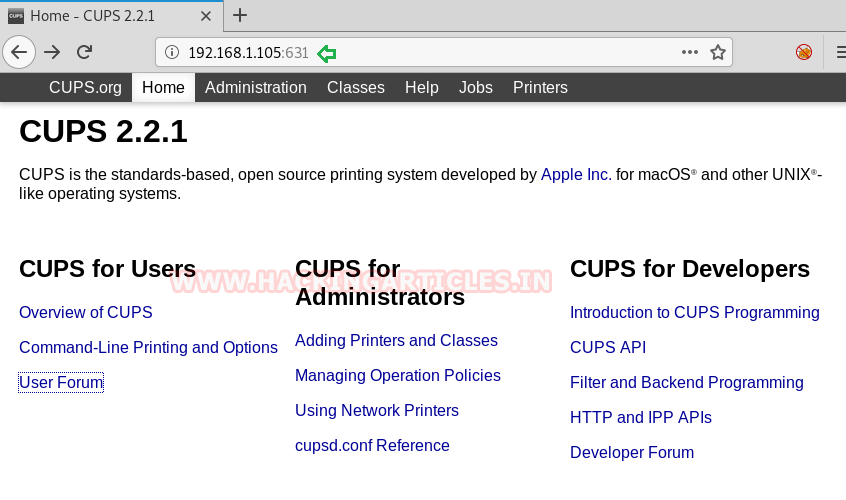Reload the CUPS page
The width and height of the screenshot is (846, 500).
click(x=85, y=52)
